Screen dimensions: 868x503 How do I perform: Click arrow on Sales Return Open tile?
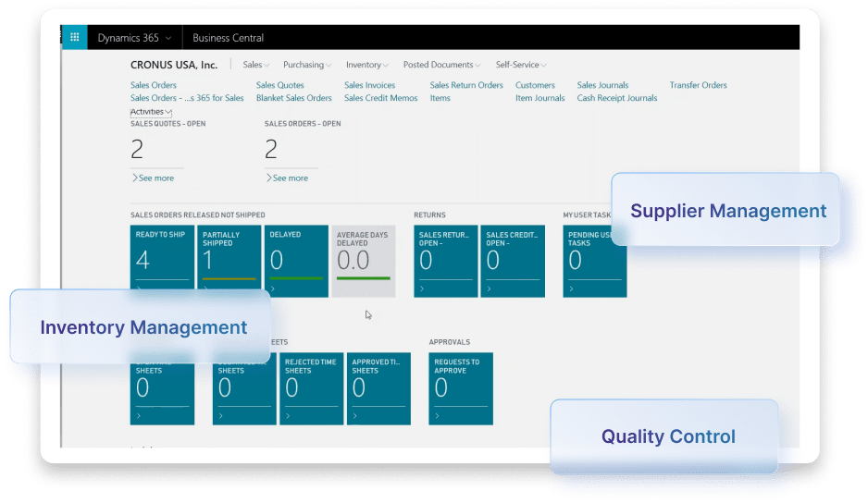(x=422, y=288)
